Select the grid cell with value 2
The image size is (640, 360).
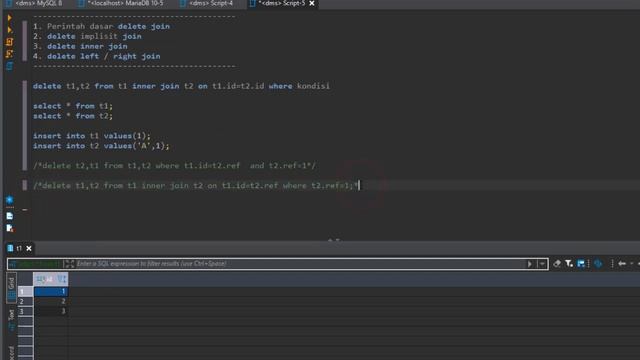[51, 301]
